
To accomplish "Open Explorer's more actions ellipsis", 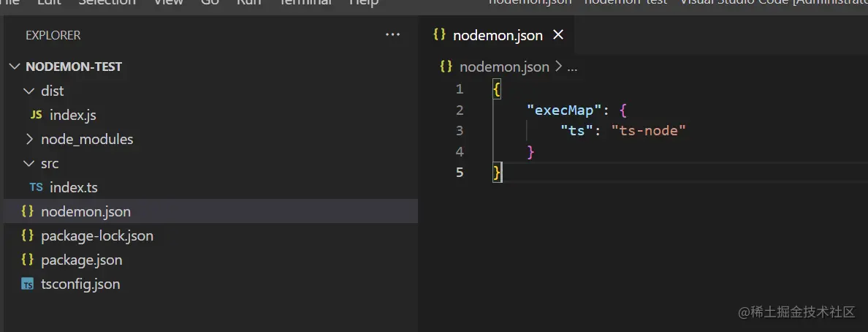I will tap(393, 35).
